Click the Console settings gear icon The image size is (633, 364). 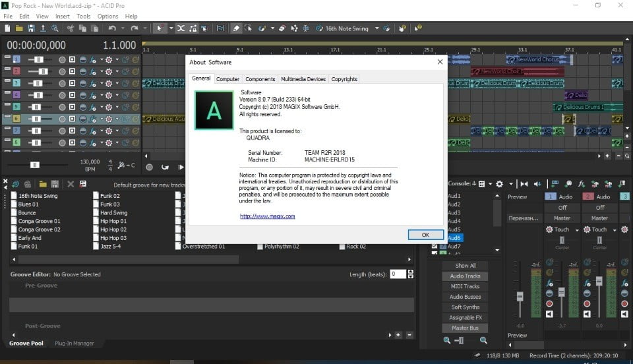(499, 184)
